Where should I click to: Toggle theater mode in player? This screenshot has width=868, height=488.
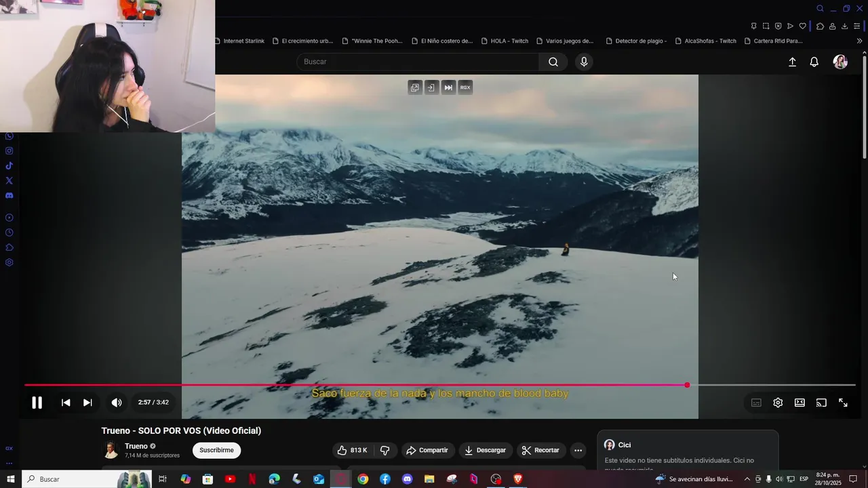(800, 403)
